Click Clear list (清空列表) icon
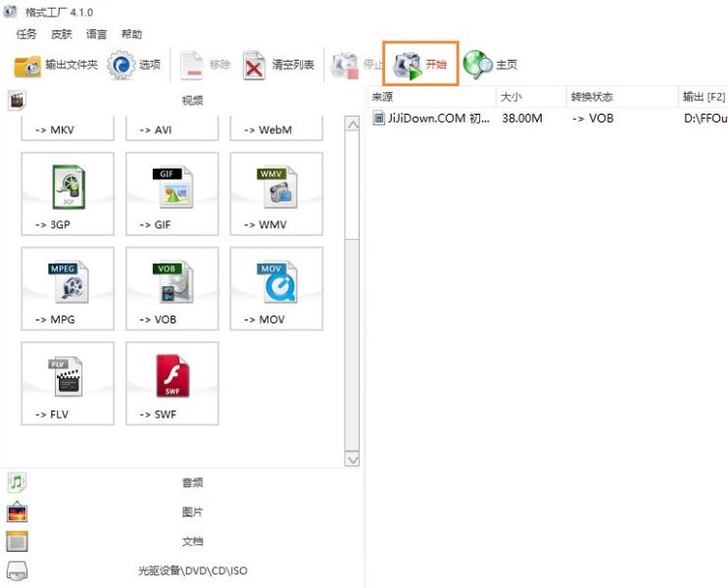 pyautogui.click(x=255, y=66)
